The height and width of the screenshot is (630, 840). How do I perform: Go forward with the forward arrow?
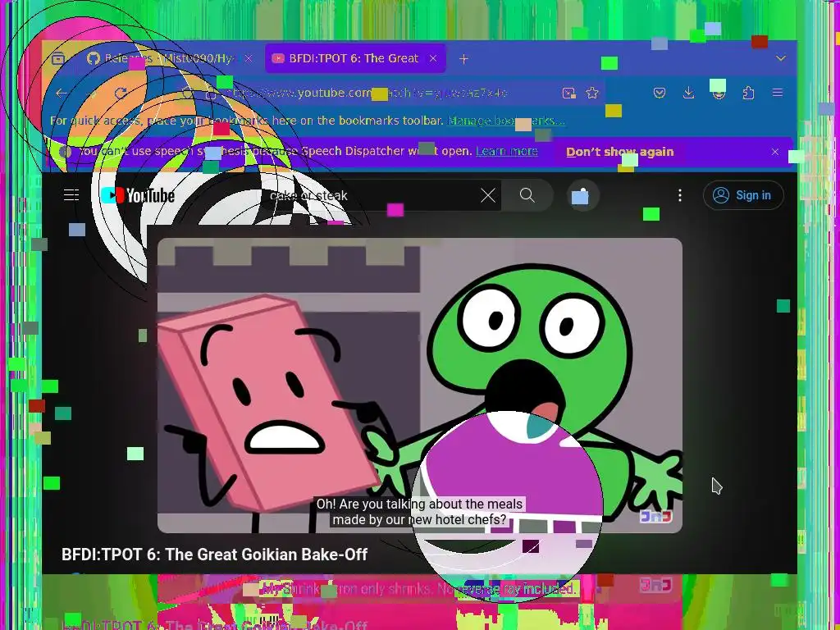[91, 94]
